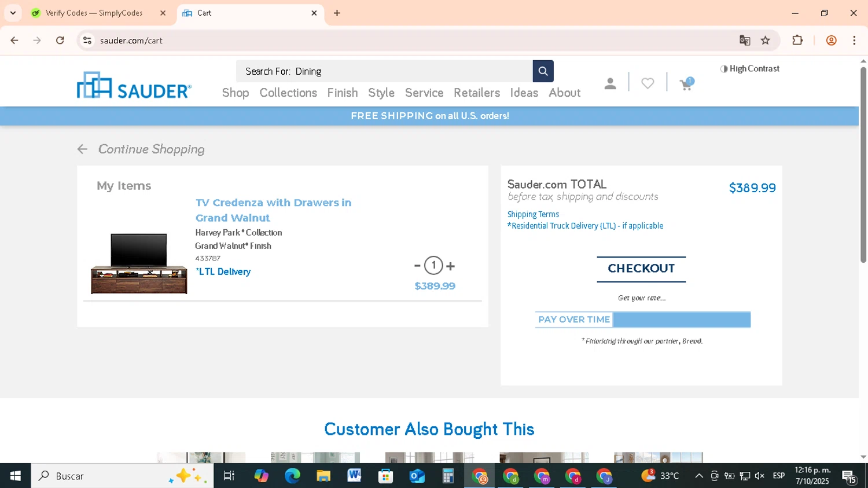The image size is (868, 488).
Task: Click the weather widget showing 33°C
Action: pos(660,476)
